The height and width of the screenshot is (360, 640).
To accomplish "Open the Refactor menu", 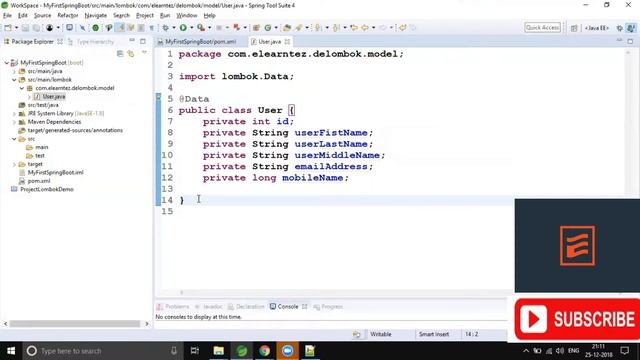I will point(68,16).
